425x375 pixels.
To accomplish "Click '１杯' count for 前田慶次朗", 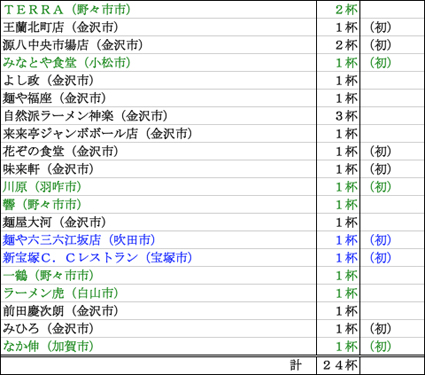I will 346,311.
